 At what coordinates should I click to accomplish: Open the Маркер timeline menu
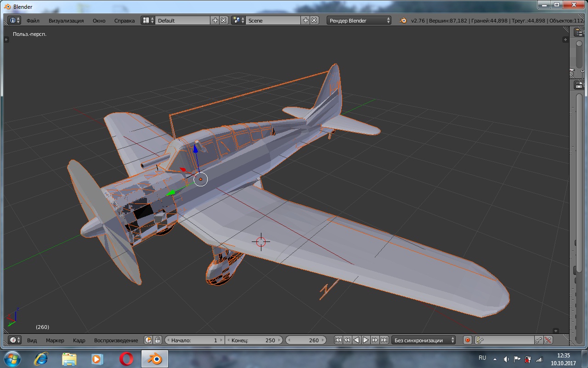[x=55, y=340]
